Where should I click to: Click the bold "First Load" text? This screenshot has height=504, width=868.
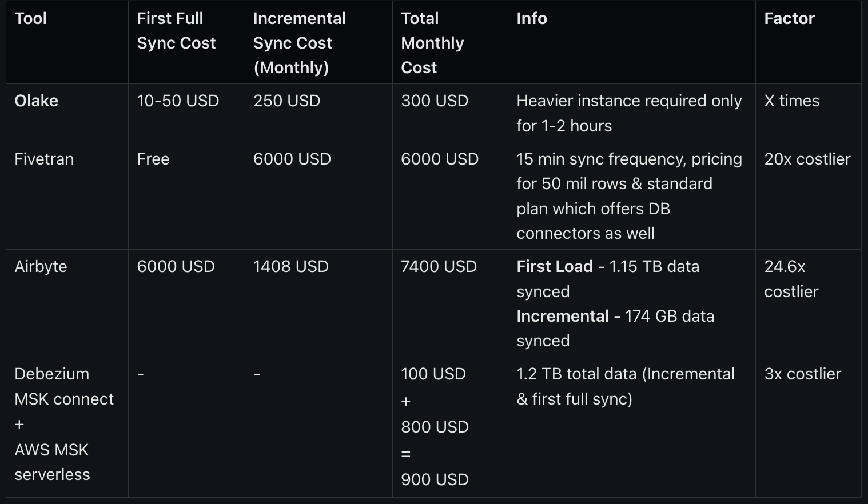554,267
